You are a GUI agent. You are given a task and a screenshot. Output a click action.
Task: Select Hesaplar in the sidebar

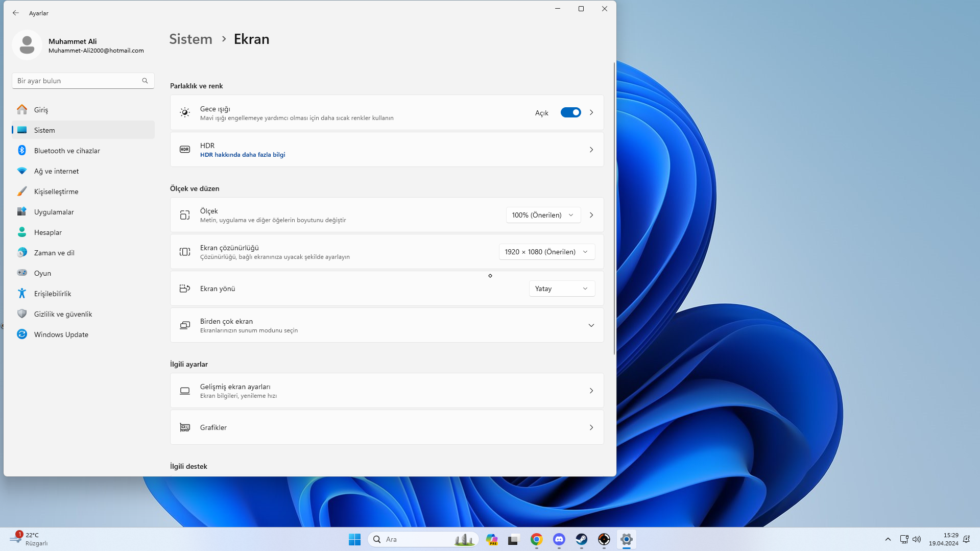click(x=83, y=232)
